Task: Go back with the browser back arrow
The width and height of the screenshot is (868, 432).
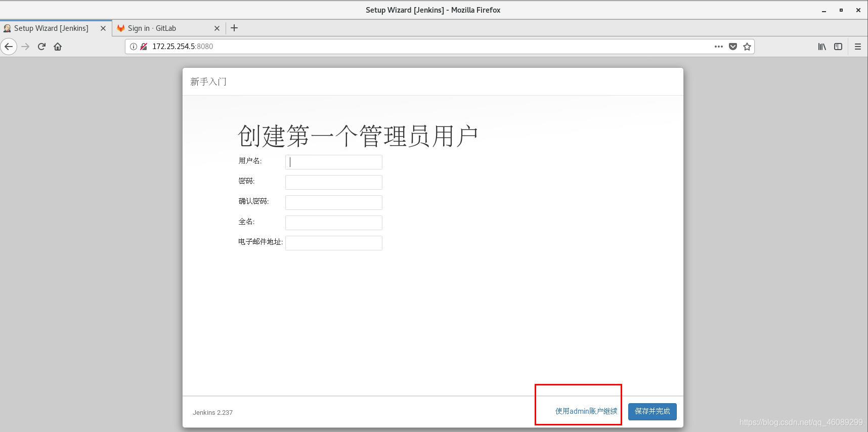Action: coord(9,47)
